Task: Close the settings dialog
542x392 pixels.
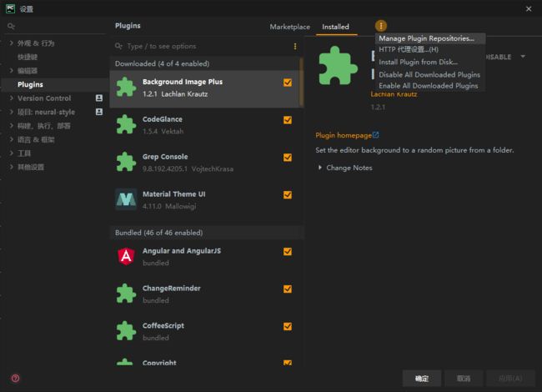Action: coord(529,9)
